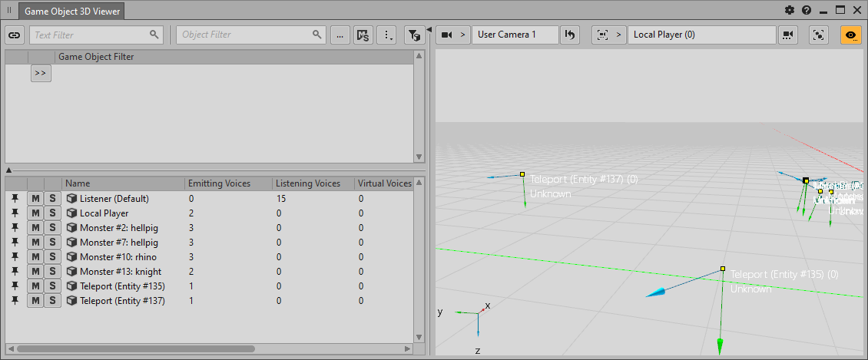
Task: Open the Object Filter browse (...) button
Action: (x=340, y=35)
